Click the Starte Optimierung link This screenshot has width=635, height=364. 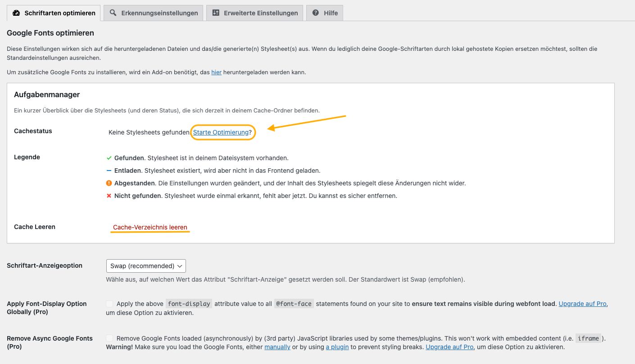(221, 132)
